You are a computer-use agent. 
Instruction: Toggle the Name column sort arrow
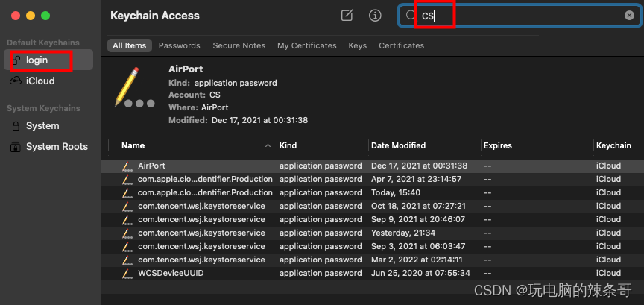pos(268,145)
